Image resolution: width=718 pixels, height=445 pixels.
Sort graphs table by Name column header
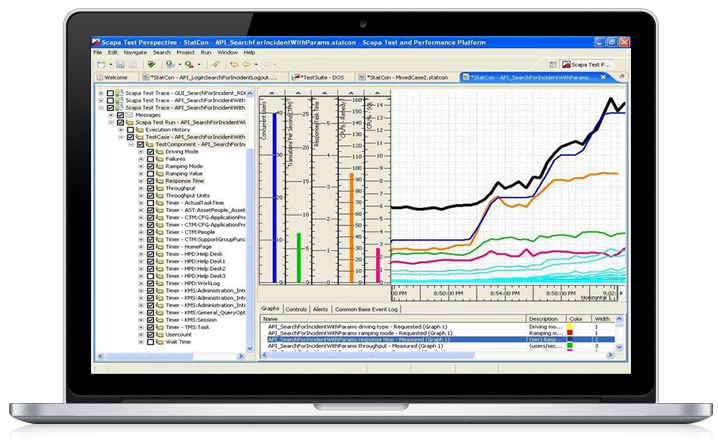coord(393,319)
